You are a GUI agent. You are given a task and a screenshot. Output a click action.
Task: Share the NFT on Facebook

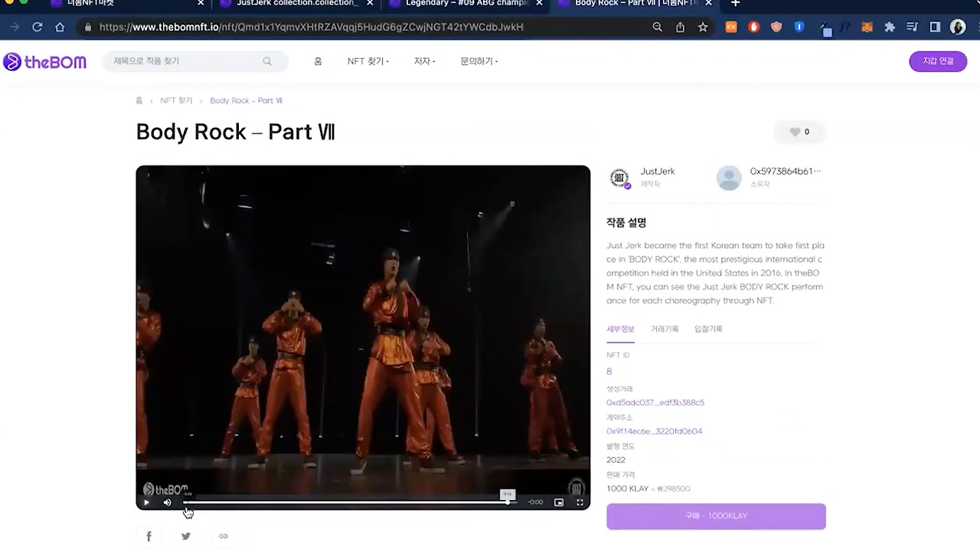pyautogui.click(x=149, y=536)
